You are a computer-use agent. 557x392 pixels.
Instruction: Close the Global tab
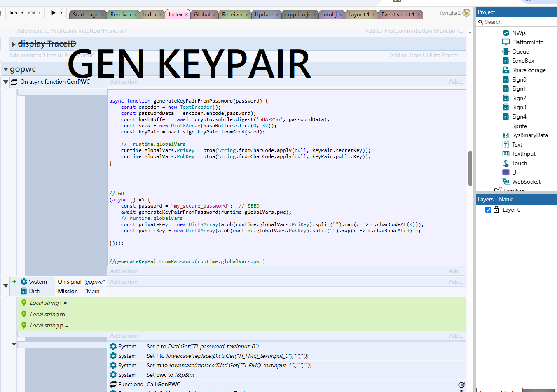tap(214, 15)
